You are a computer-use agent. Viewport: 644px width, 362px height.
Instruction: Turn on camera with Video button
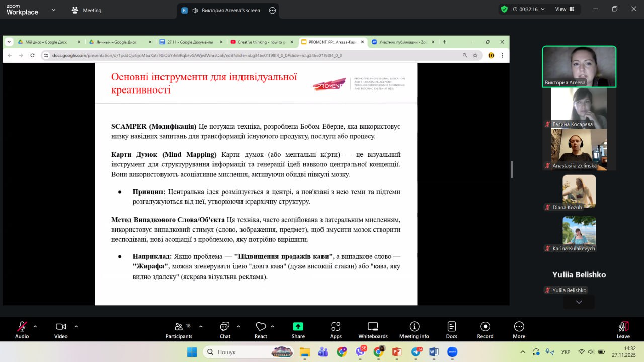click(61, 330)
